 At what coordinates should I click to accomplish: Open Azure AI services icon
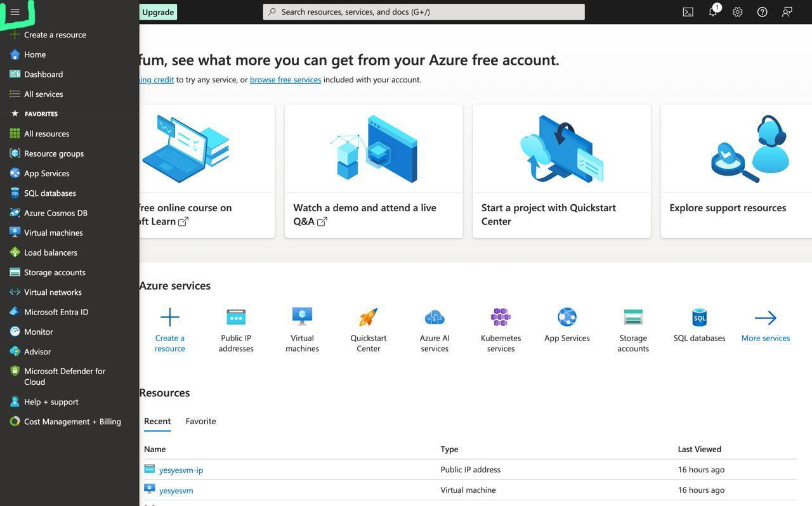tap(435, 317)
